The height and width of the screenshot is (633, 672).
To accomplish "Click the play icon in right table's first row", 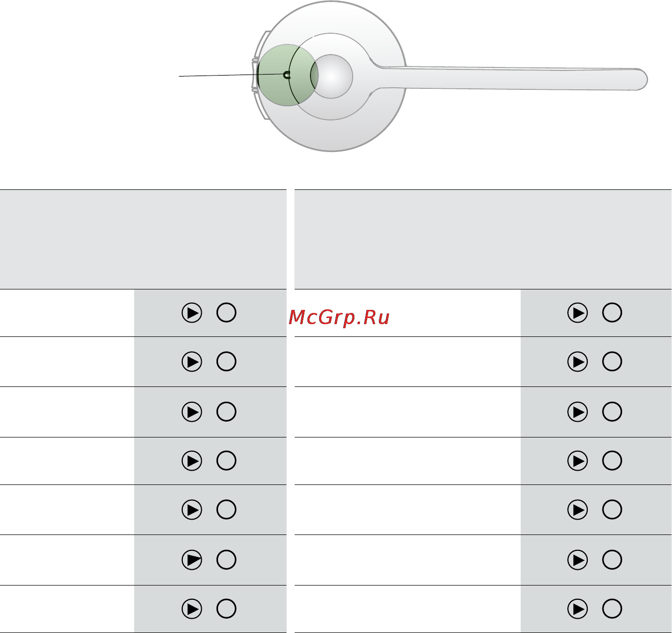I will (578, 313).
